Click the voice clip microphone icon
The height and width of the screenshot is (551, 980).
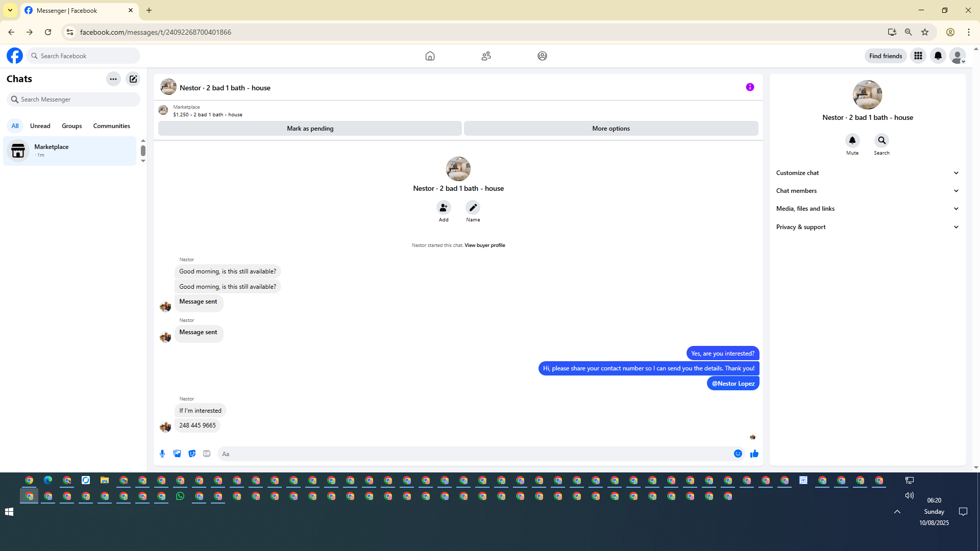(x=162, y=454)
